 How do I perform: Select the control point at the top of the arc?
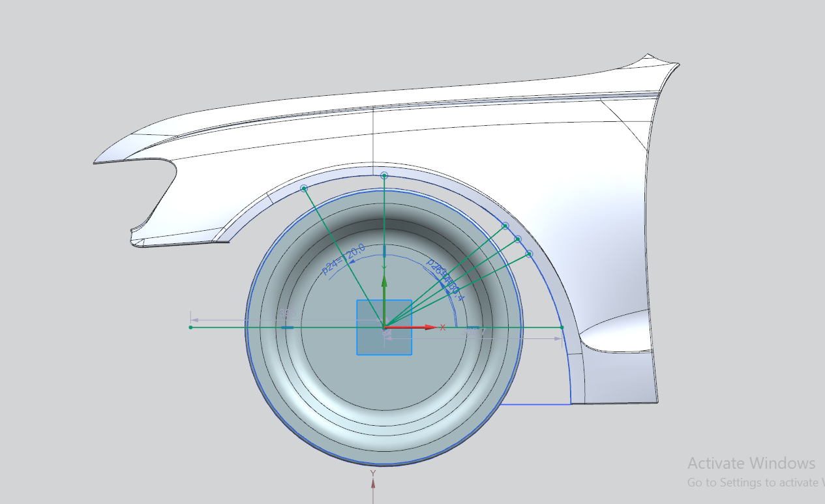pos(383,175)
